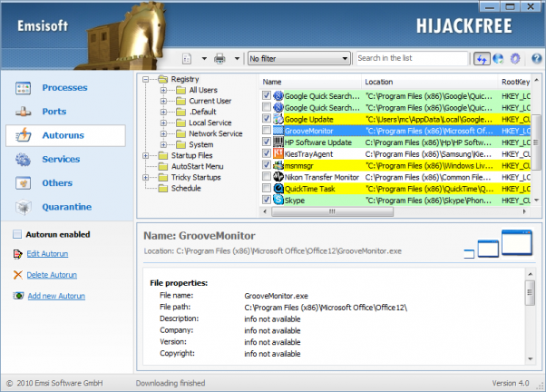The image size is (546, 392).
Task: Select the medium window size icon
Action: coord(488,249)
